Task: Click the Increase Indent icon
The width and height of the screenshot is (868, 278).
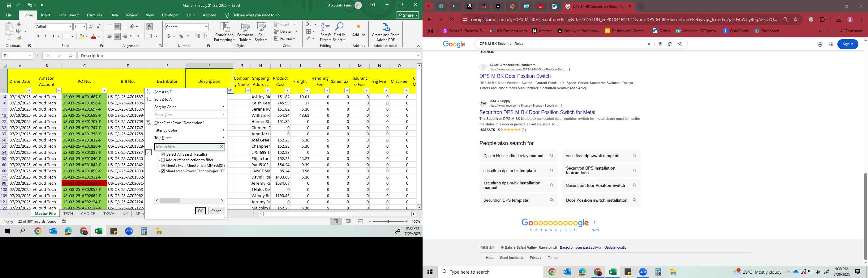Action: tap(140, 36)
